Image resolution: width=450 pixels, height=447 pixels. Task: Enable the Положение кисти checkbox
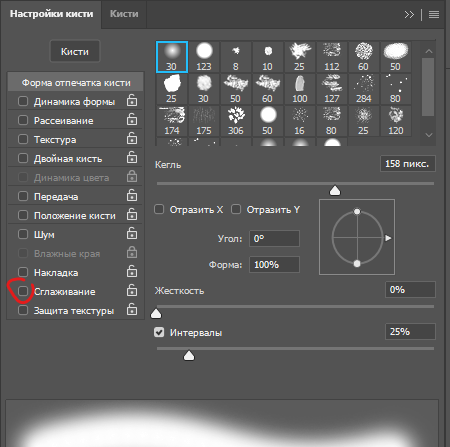(x=23, y=215)
